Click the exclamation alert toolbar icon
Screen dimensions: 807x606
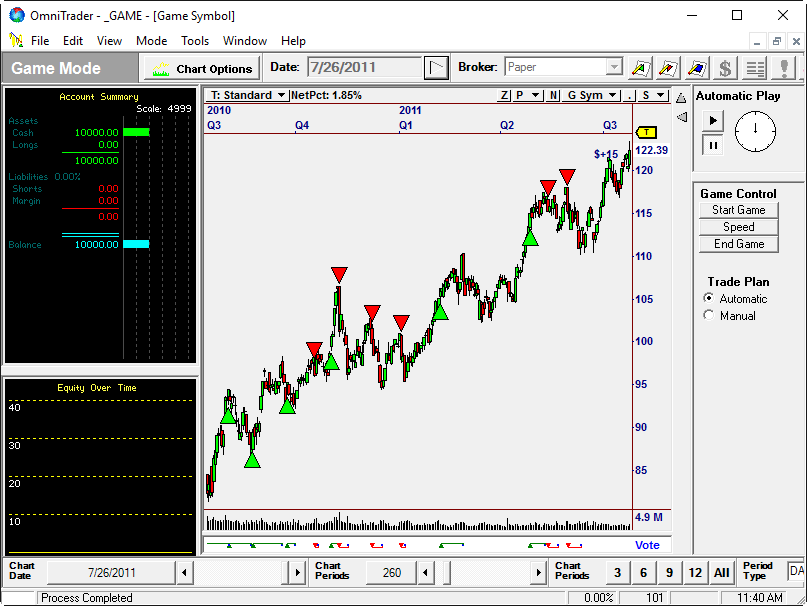click(784, 68)
